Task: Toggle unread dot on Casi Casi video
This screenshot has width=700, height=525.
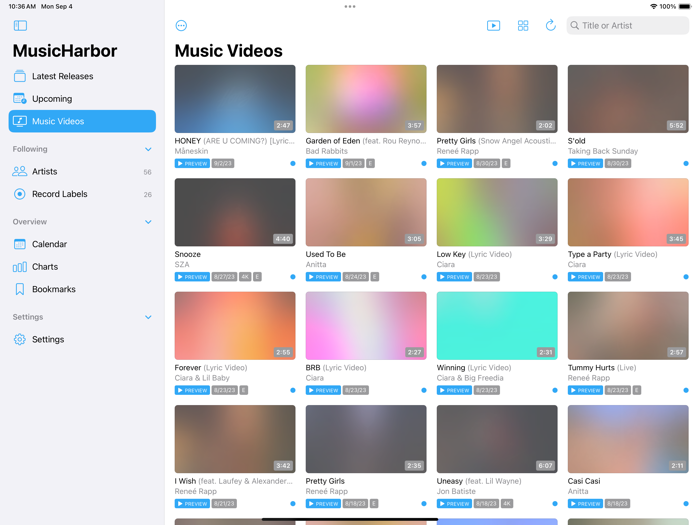Action: (x=686, y=504)
